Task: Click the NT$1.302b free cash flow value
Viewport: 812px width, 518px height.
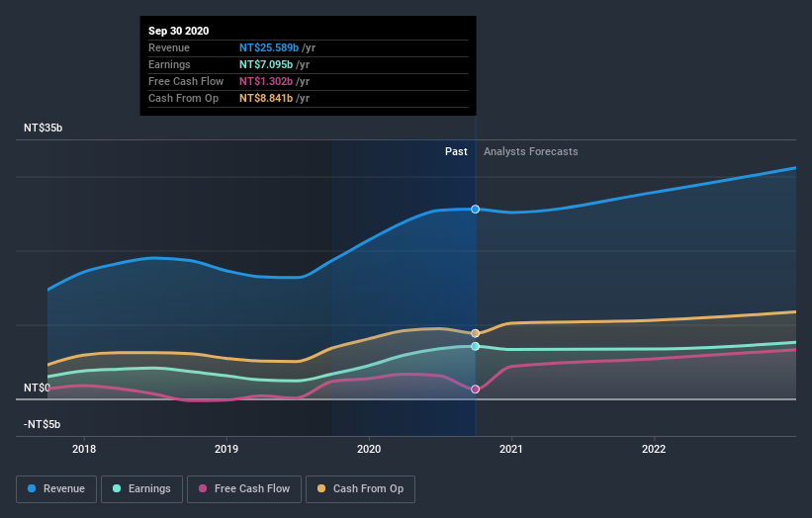Action: [266, 81]
